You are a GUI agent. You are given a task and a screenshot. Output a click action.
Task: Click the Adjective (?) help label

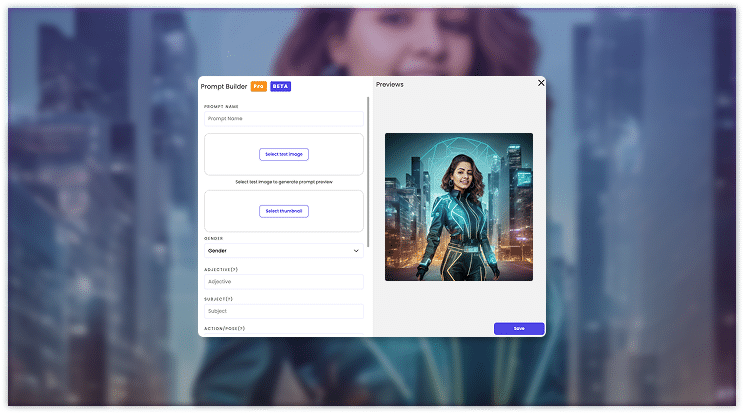pos(221,269)
